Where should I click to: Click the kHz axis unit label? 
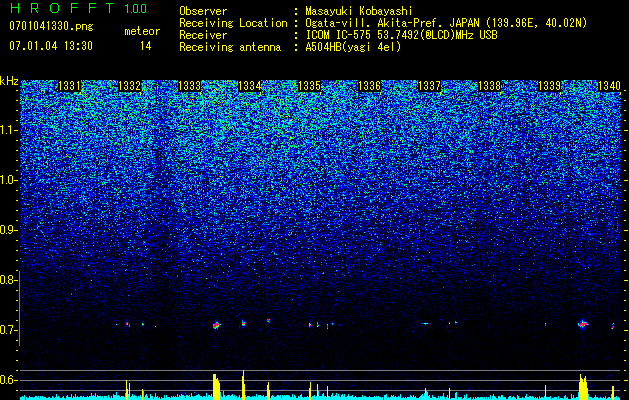coord(9,81)
